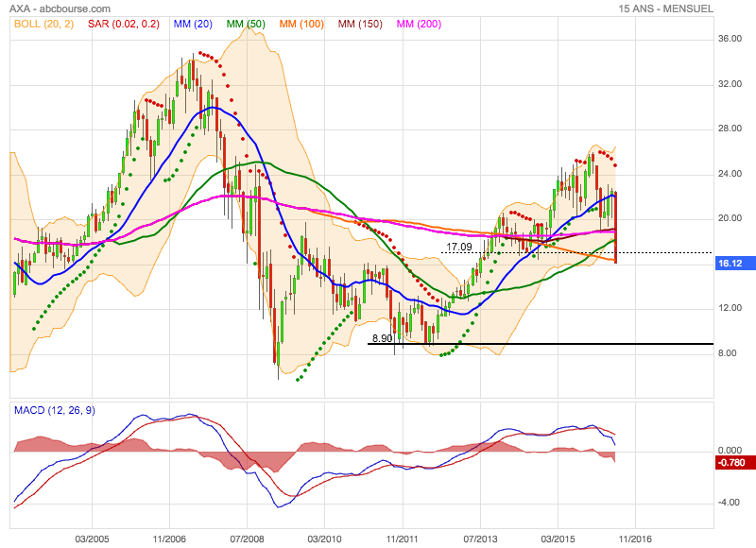Screen dimensions: 756x548
Task: Click the 17.09 dotted level label
Action: (x=459, y=247)
